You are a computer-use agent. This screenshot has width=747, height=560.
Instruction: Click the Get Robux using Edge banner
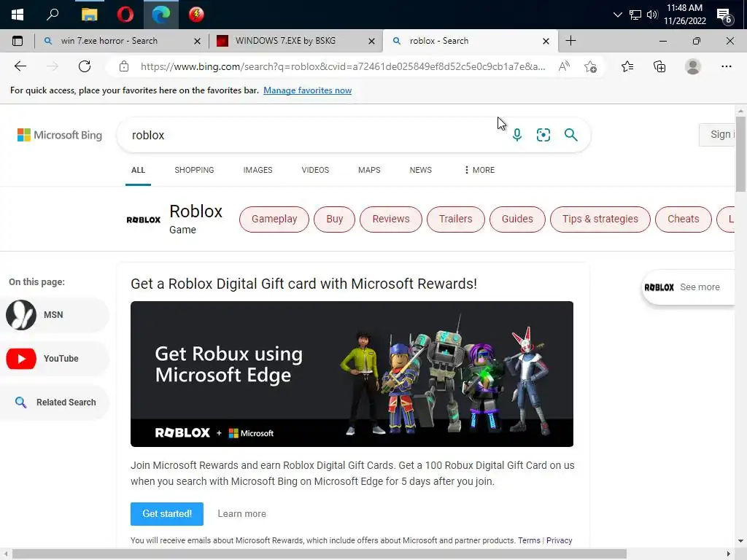tap(352, 374)
